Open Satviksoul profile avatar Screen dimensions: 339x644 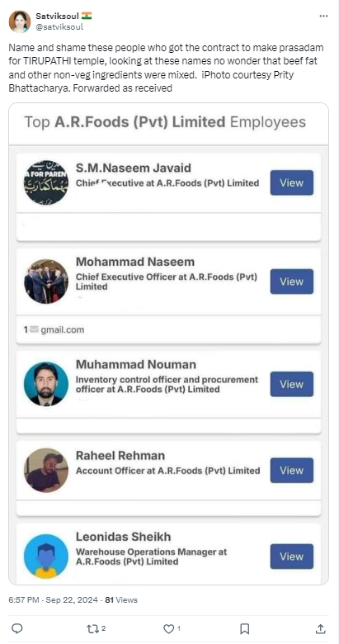20,21
